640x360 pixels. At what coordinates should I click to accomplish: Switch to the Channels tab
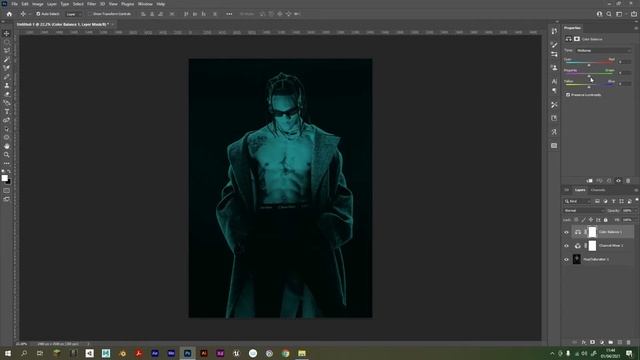coord(598,190)
